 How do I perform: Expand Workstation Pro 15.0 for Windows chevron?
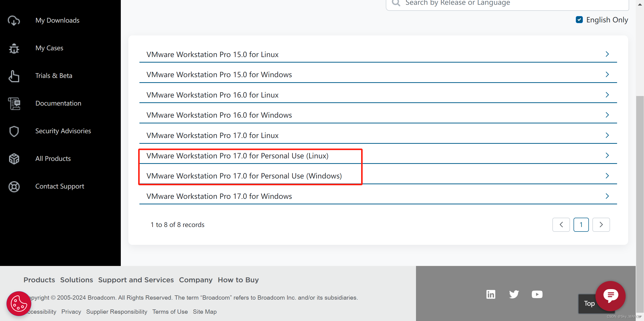click(607, 74)
